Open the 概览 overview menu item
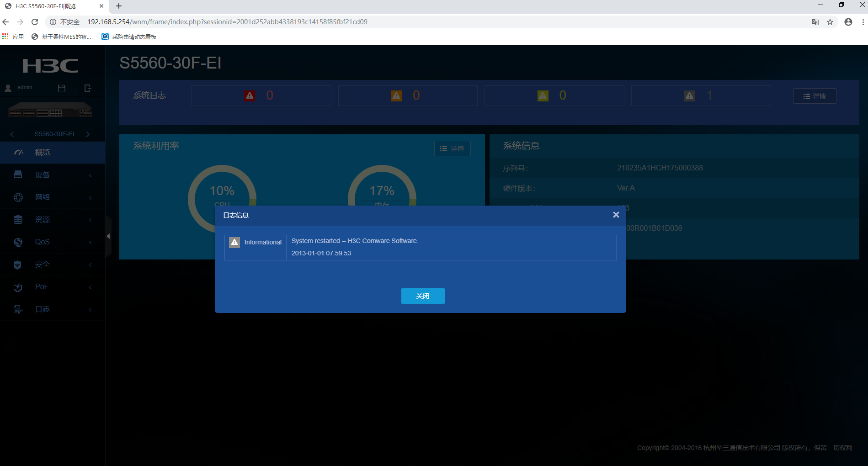The width and height of the screenshot is (868, 466). tap(53, 153)
